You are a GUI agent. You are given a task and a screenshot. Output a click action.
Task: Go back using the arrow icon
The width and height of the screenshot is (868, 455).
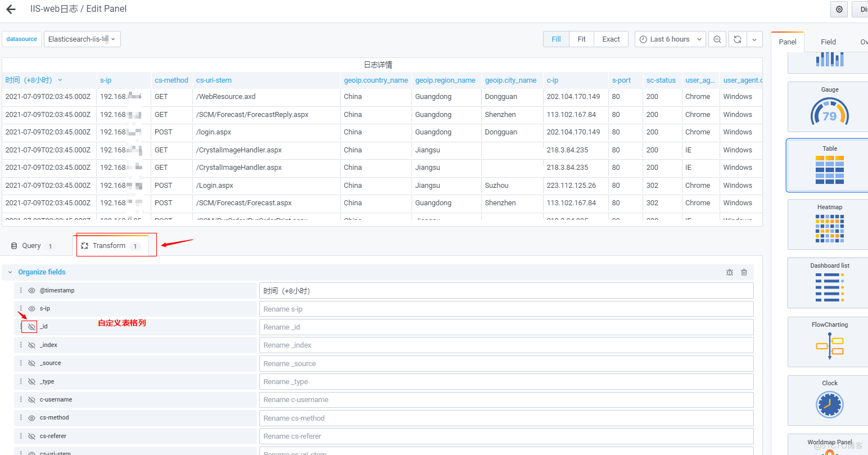(11, 9)
